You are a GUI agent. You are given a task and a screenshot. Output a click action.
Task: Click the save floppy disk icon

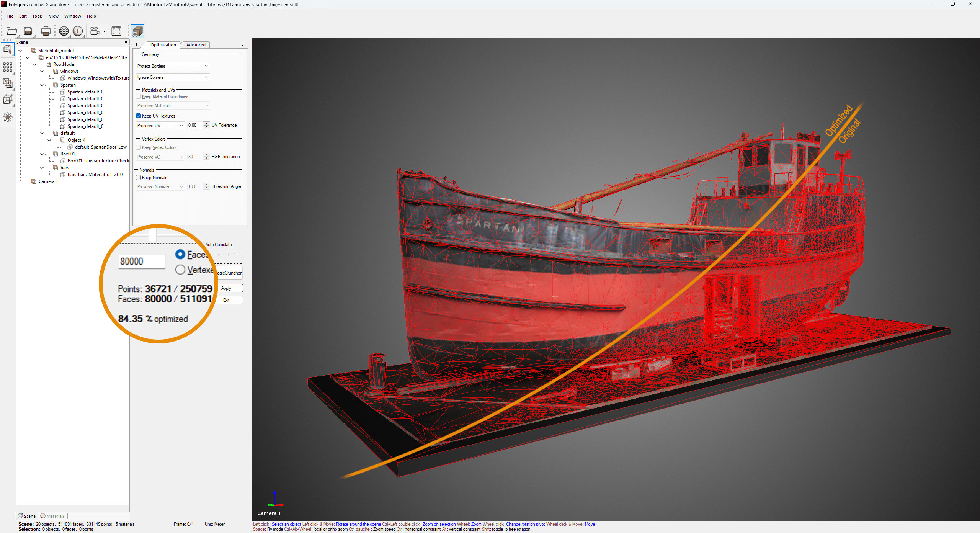pos(28,31)
